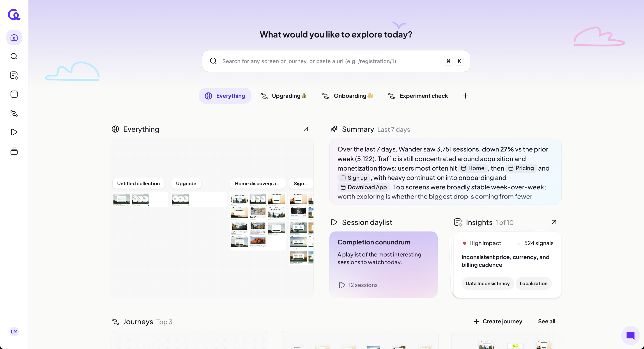The image size is (644, 349).
Task: Open the Completion conundrum daylist card
Action: (x=383, y=264)
